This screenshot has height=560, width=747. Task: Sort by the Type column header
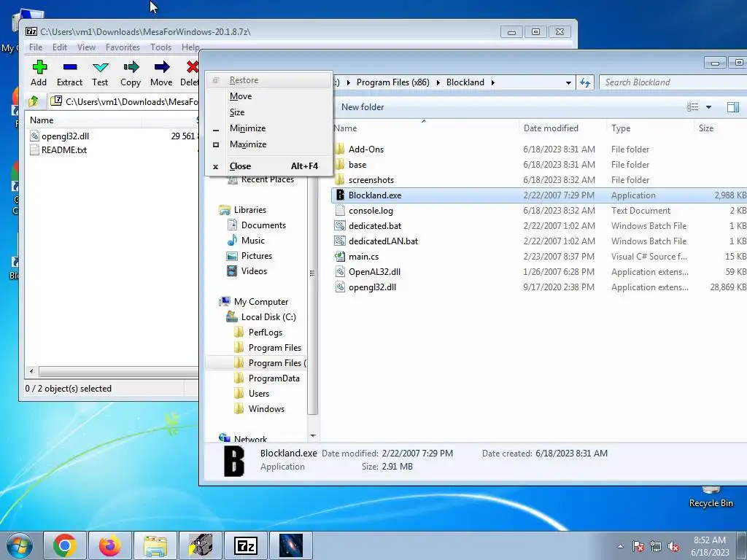click(x=650, y=128)
